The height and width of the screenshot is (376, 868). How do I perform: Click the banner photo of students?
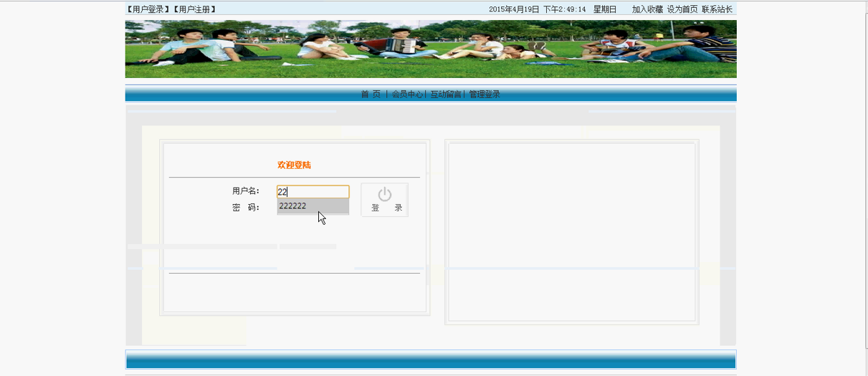tap(431, 49)
